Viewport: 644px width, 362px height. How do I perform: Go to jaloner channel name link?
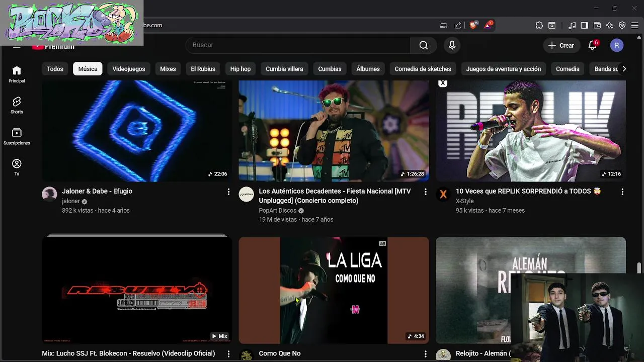(71, 201)
